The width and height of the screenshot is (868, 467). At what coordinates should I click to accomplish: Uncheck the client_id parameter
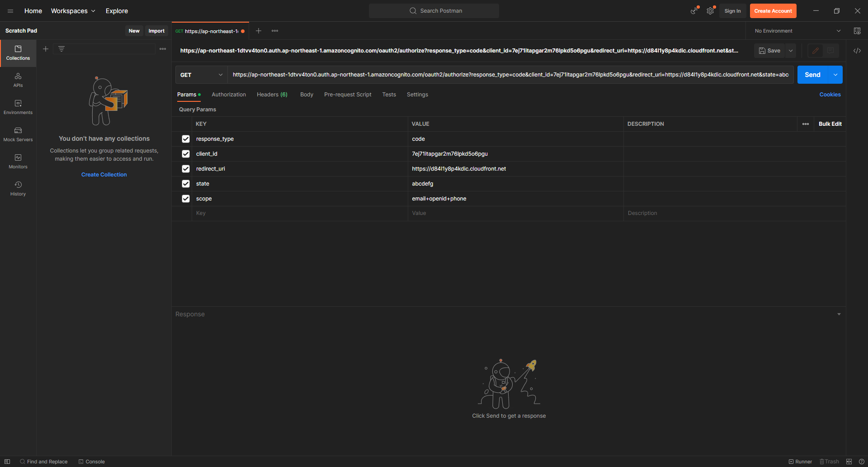(x=186, y=154)
